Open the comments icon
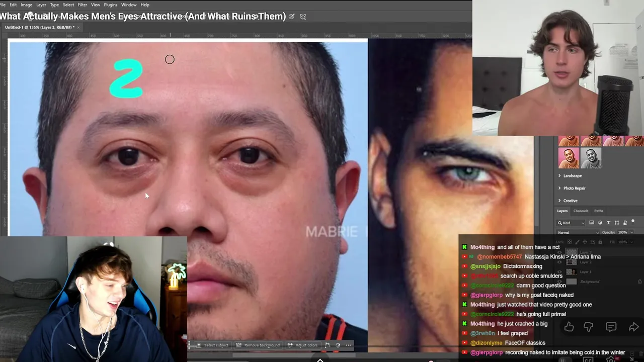644x362 pixels. (611, 327)
